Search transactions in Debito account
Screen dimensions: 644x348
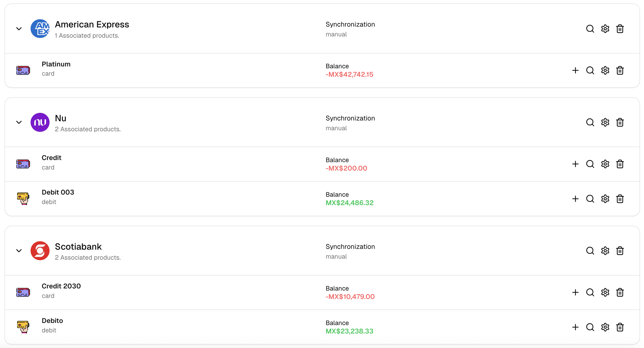click(x=590, y=327)
